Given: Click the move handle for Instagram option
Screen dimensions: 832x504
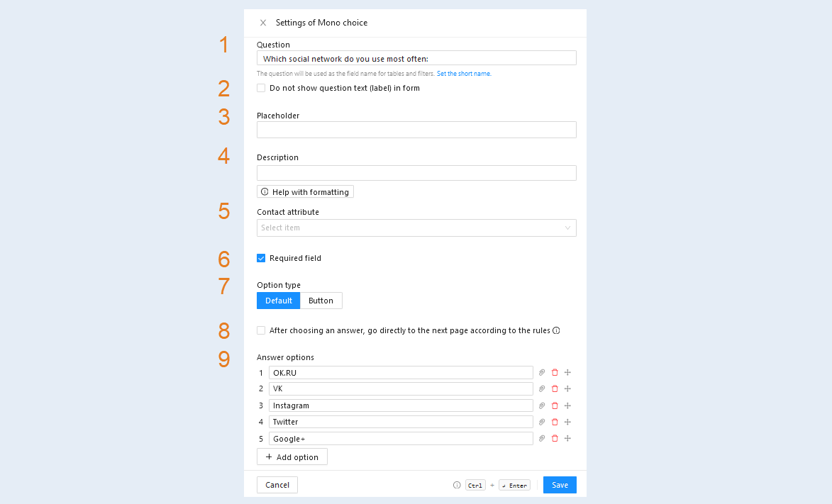Looking at the screenshot, I should pos(567,406).
